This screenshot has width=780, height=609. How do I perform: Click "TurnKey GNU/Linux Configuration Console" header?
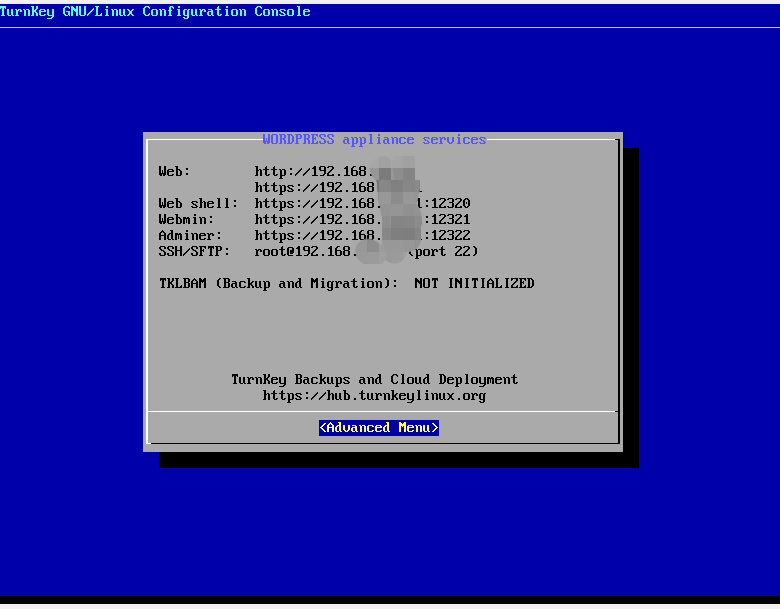pyautogui.click(x=155, y=11)
